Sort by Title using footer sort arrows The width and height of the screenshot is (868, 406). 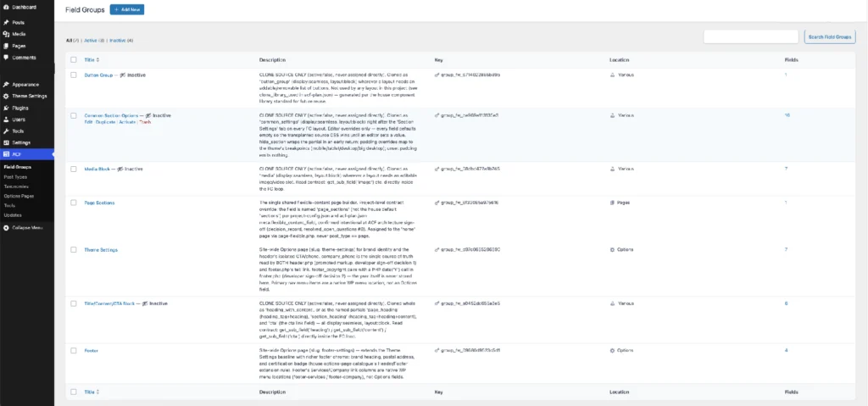(x=98, y=392)
